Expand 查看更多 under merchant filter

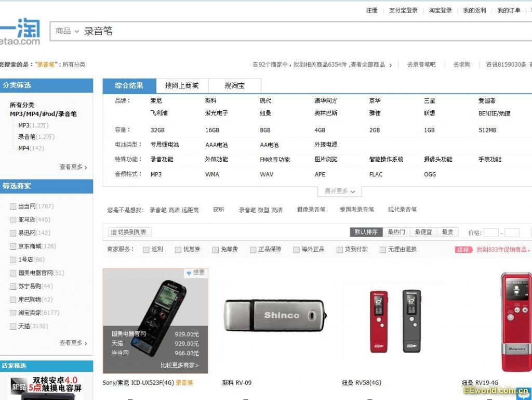73,343
